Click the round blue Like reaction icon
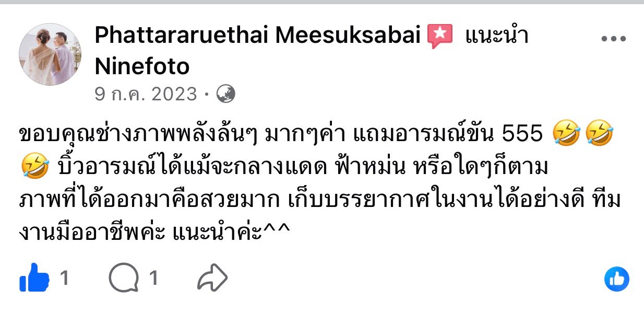This screenshot has width=644, height=312. pyautogui.click(x=616, y=279)
